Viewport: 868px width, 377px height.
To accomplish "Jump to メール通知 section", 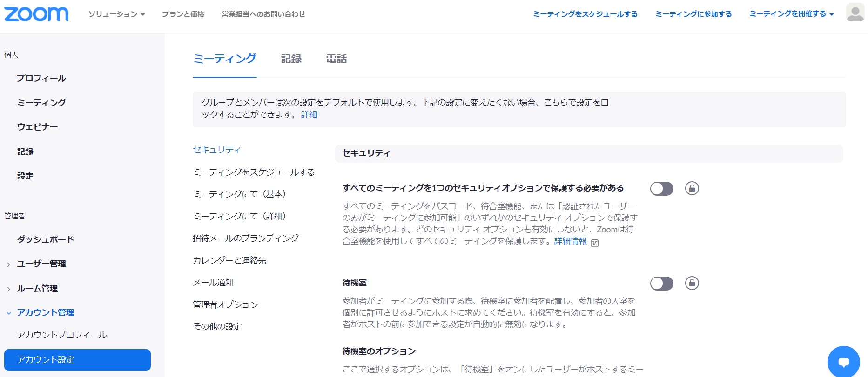I will coord(213,282).
